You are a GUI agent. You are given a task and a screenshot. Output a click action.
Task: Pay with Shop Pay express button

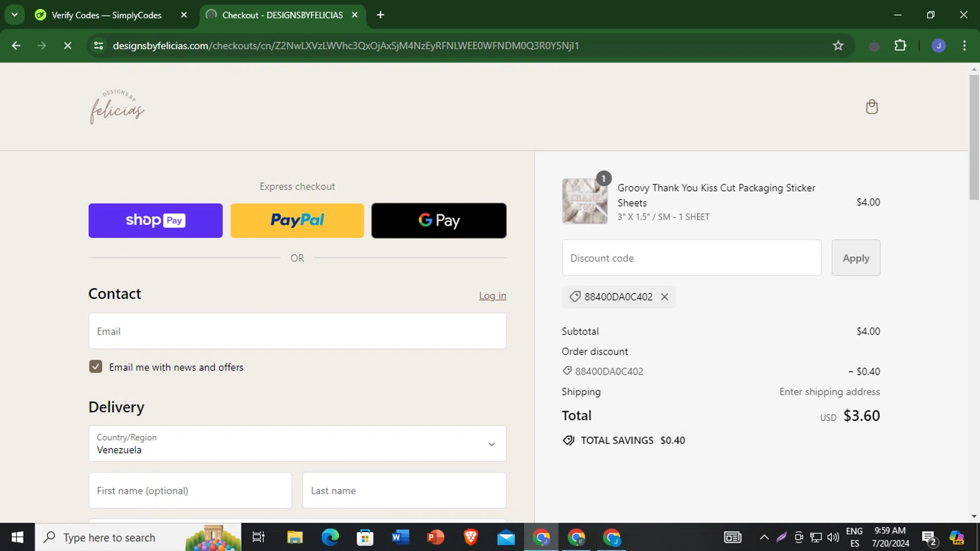pyautogui.click(x=155, y=220)
